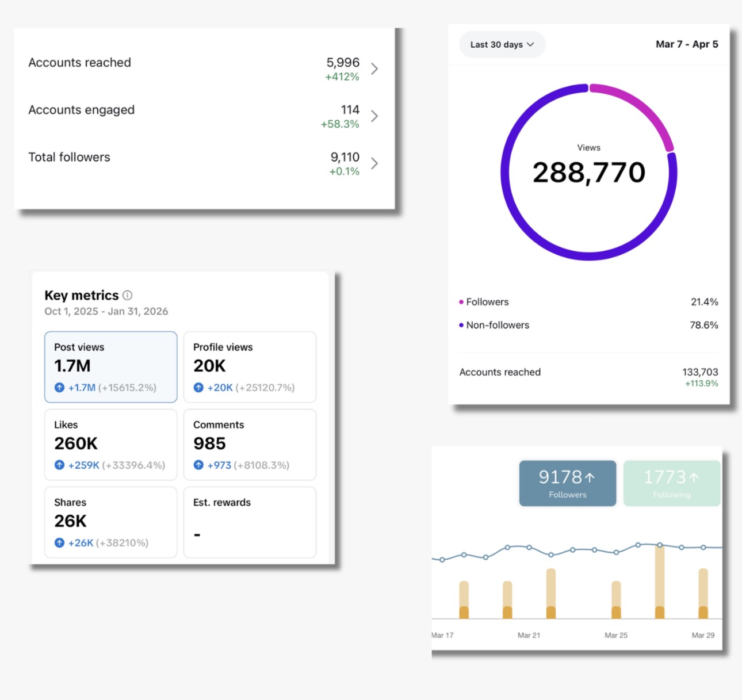Click the Non-followers legend blue dot
This screenshot has width=742, height=700.
tap(461, 326)
